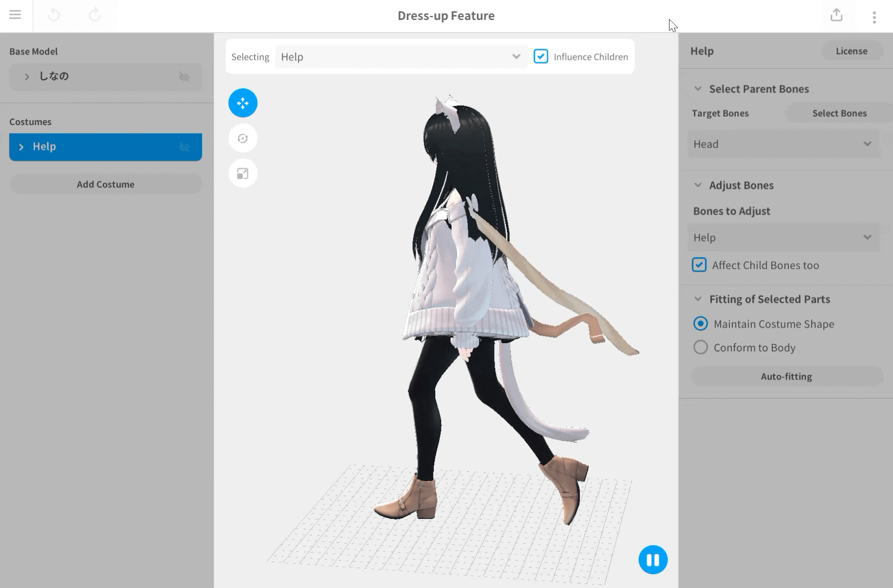Image resolution: width=893 pixels, height=588 pixels.
Task: Open the License button
Action: [852, 51]
